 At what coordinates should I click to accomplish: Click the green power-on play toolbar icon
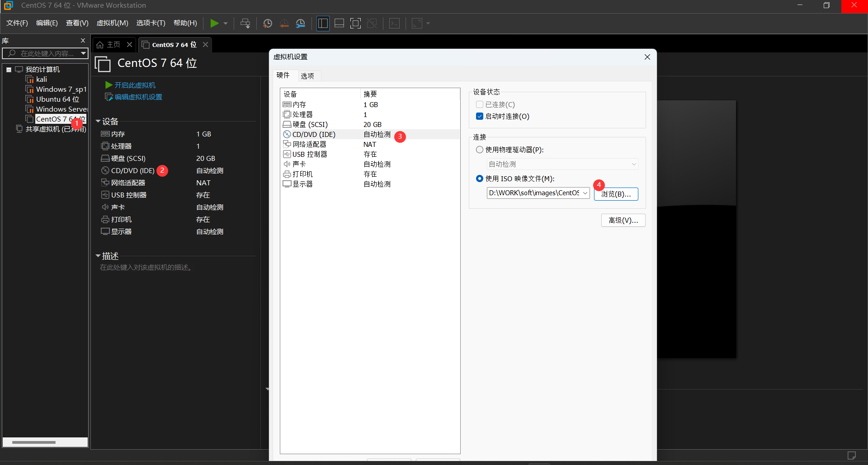pos(214,23)
